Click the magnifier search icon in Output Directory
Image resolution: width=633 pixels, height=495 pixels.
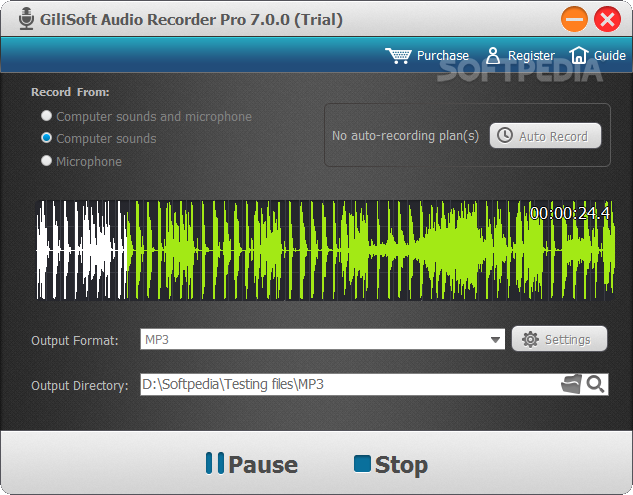[x=595, y=384]
